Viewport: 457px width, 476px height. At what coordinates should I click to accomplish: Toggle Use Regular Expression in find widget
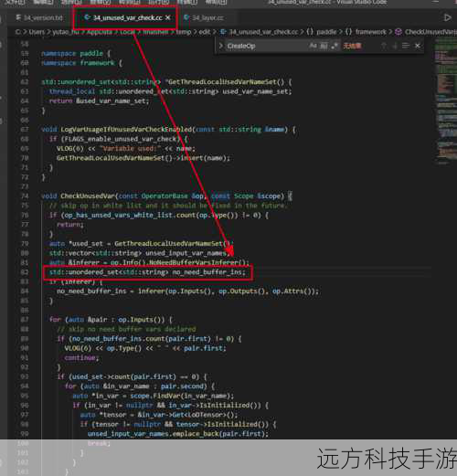(335, 46)
